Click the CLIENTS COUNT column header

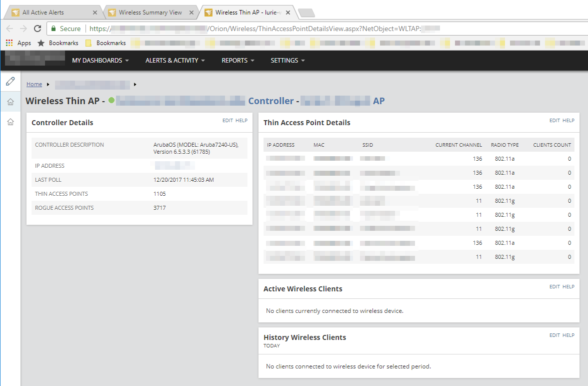point(552,145)
